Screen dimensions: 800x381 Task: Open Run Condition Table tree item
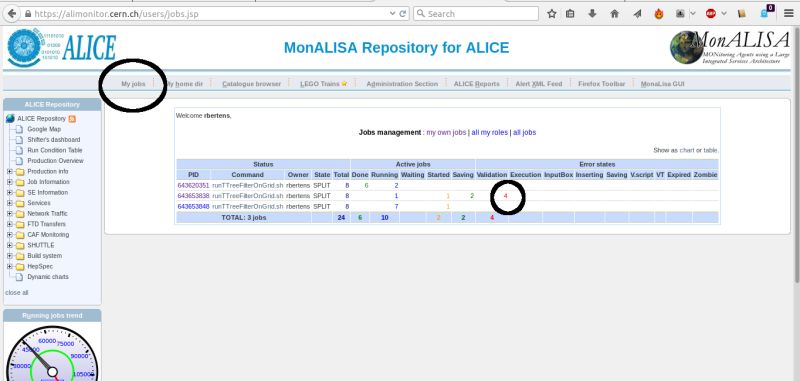[x=55, y=150]
